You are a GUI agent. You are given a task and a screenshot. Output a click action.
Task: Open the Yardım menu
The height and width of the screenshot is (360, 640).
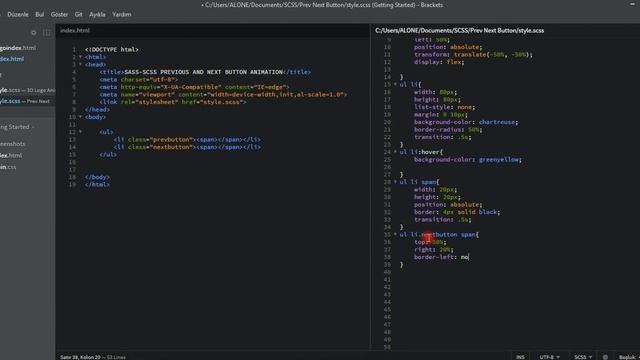(x=122, y=14)
